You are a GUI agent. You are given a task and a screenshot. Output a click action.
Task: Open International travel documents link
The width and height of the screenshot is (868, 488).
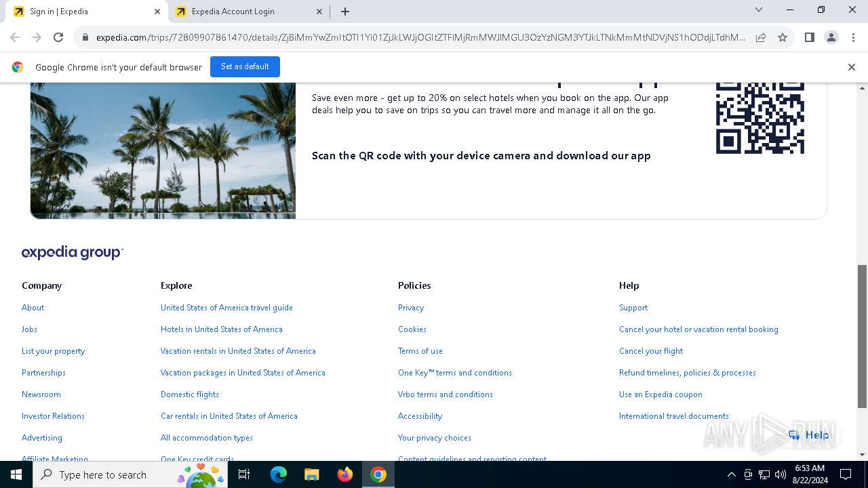click(674, 416)
